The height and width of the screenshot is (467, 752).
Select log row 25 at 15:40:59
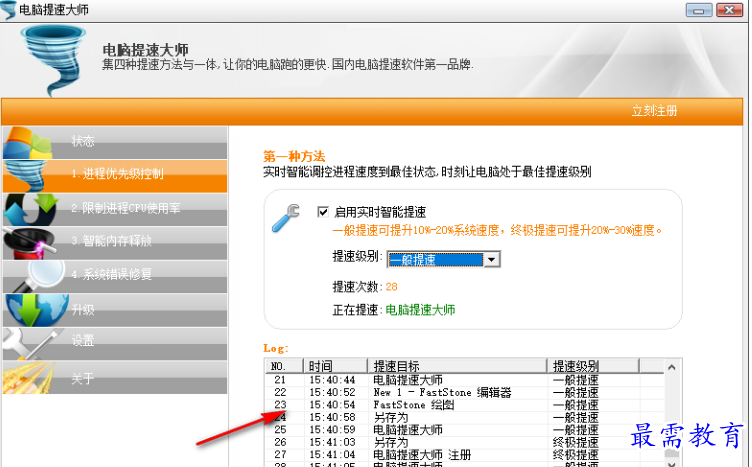coord(465,430)
